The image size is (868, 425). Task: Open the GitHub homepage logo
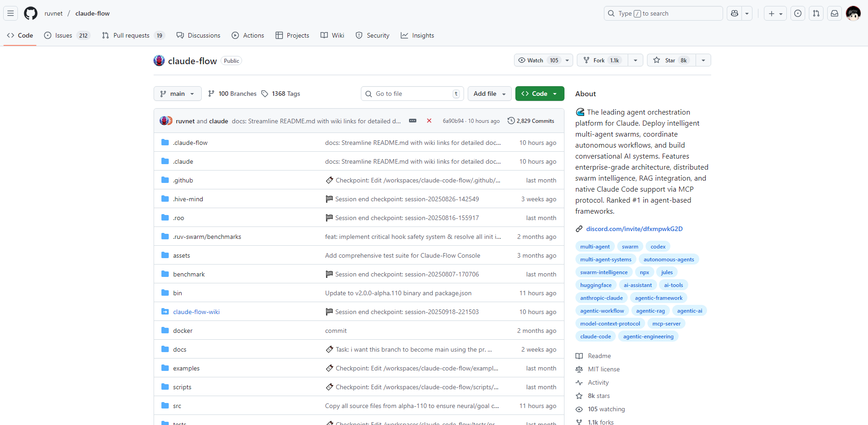(31, 13)
